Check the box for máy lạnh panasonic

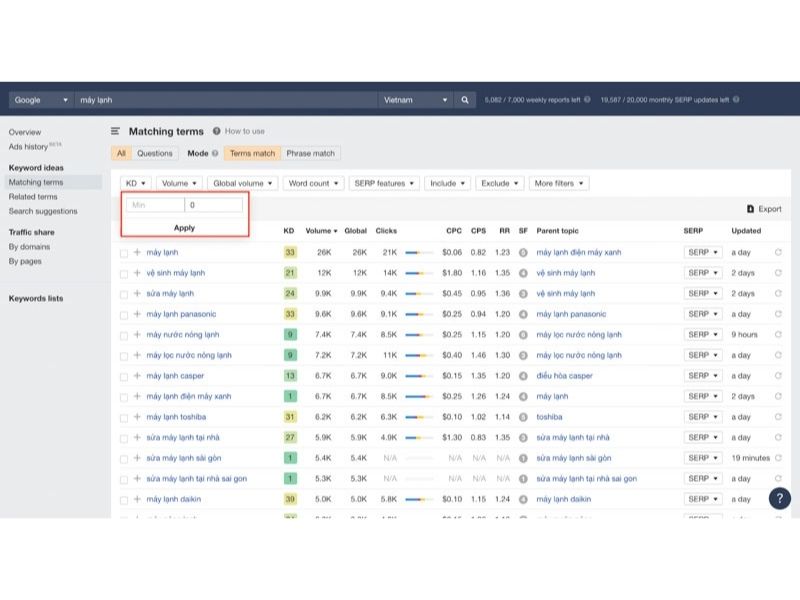click(x=124, y=315)
